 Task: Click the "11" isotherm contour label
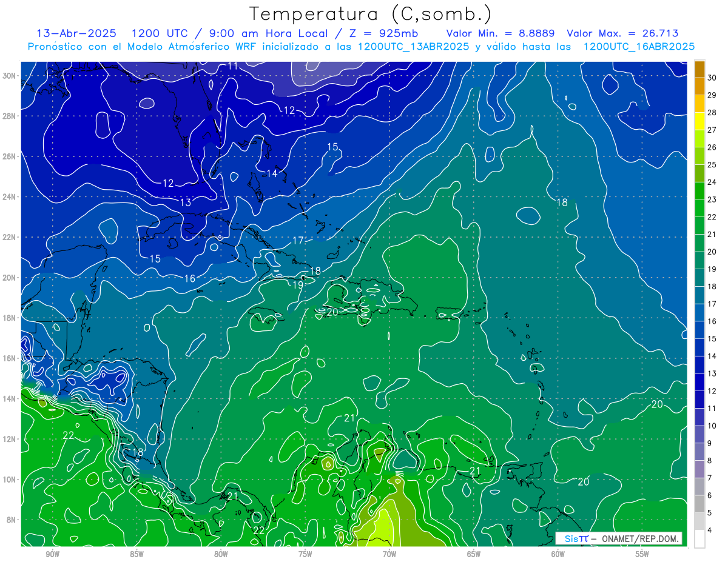click(233, 66)
